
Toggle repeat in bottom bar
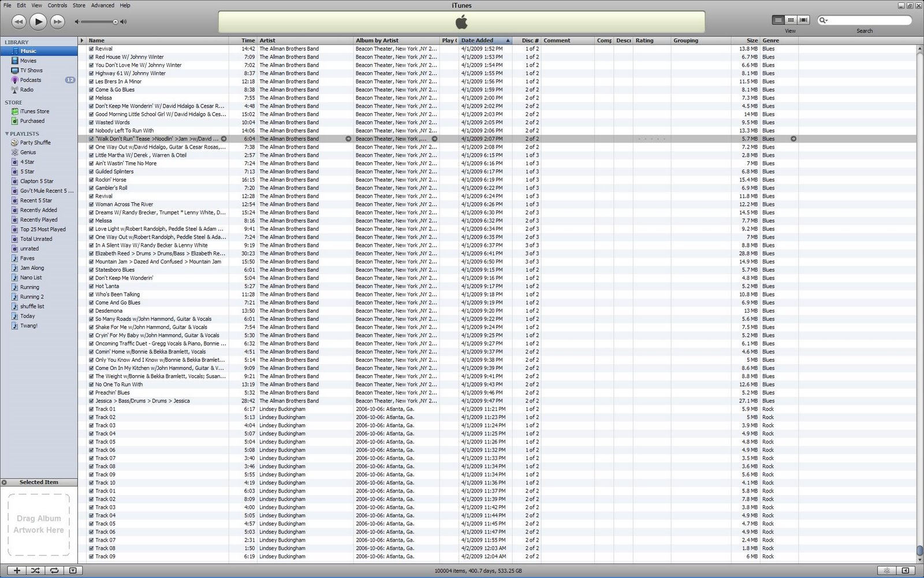(54, 570)
